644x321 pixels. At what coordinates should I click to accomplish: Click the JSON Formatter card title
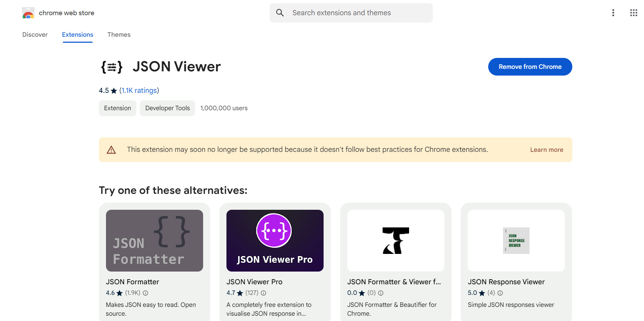click(x=132, y=282)
